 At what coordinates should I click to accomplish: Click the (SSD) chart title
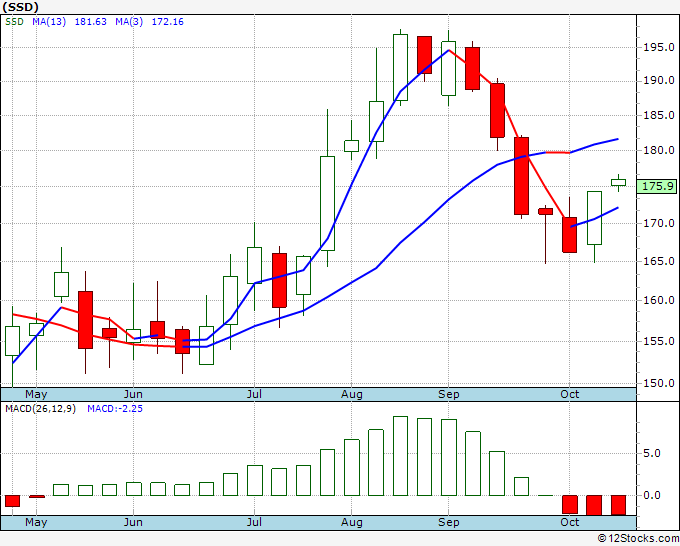20,7
